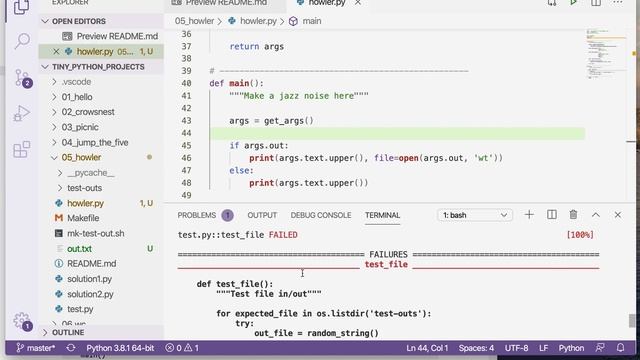Expand the 02_crowsnest folder

tap(88, 112)
